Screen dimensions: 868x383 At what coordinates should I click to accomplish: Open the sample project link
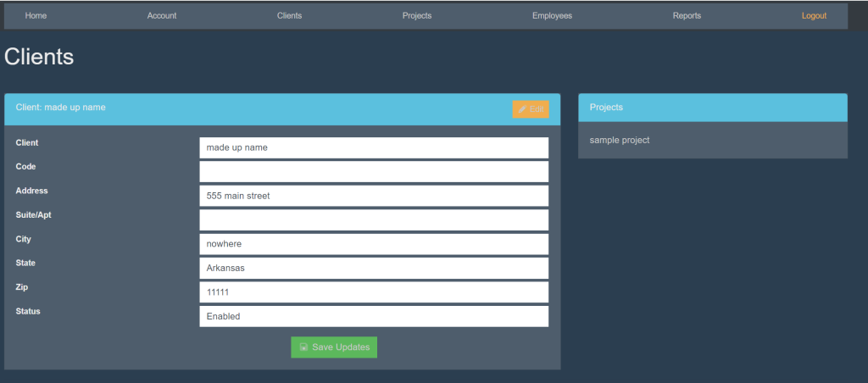tap(620, 140)
